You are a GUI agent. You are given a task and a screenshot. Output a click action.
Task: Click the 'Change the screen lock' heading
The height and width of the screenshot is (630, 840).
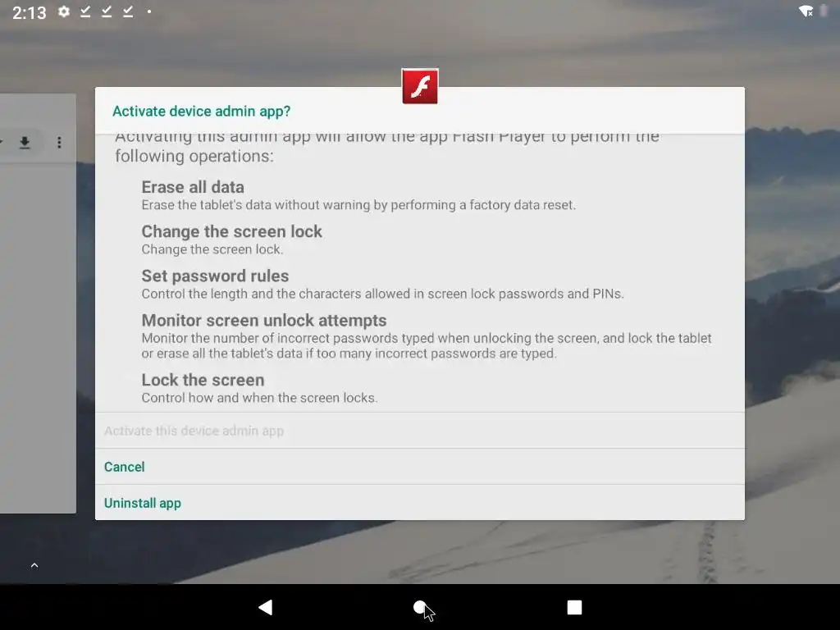[x=231, y=231]
